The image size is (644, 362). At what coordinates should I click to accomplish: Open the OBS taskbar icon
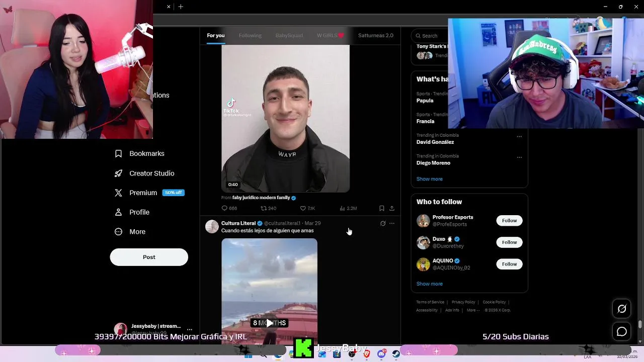coord(352,354)
